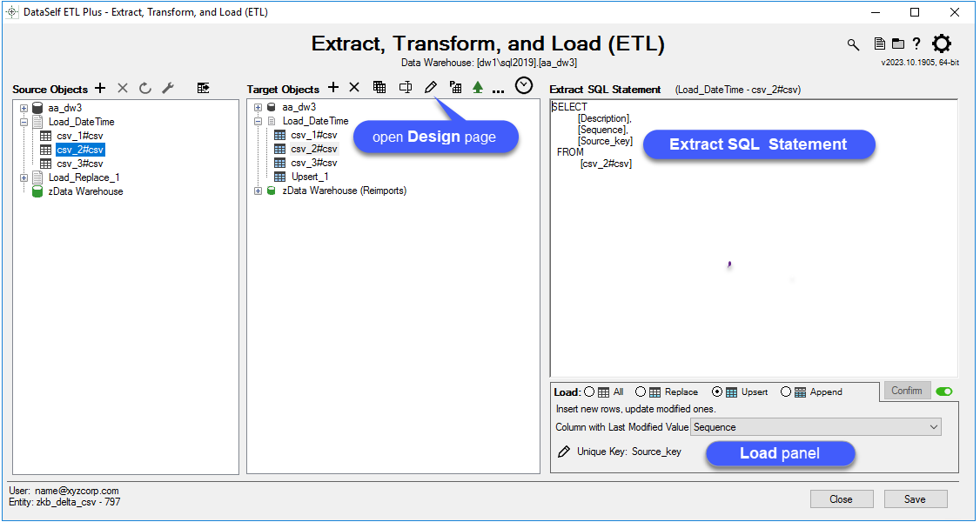
Task: Select the Replace load option
Action: click(x=641, y=392)
